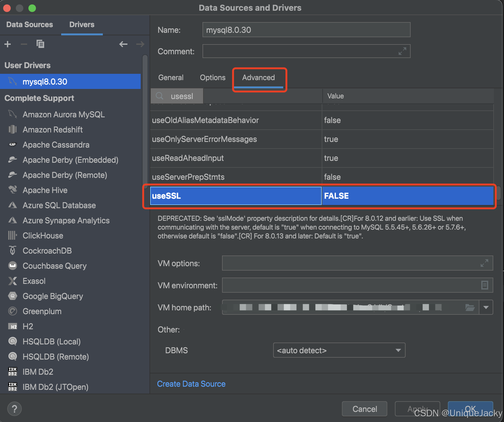Go forward with the right arrow icon
This screenshot has width=504, height=422.
click(x=140, y=44)
